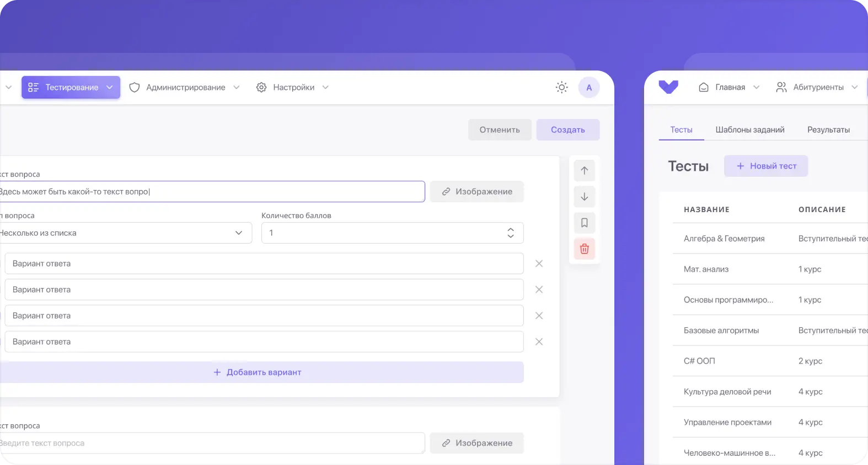Click the Отменить button
868x465 pixels.
coord(500,129)
